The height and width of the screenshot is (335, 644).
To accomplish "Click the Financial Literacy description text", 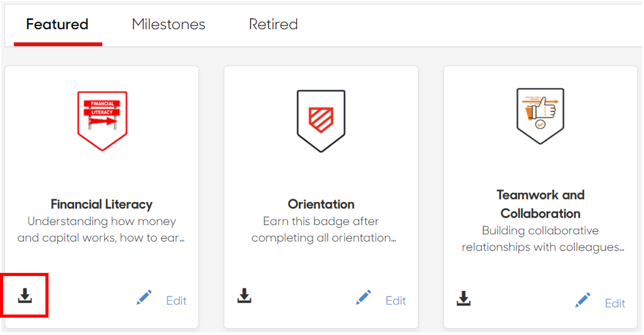I will pos(101,229).
